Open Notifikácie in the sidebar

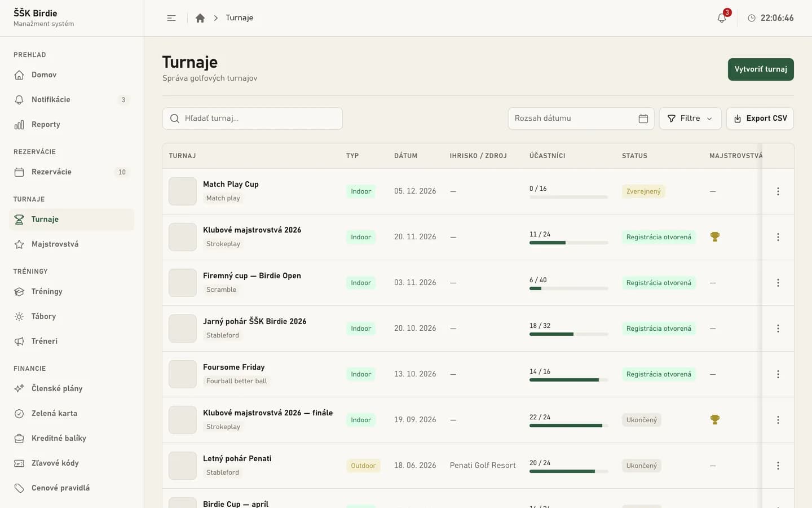(x=72, y=100)
